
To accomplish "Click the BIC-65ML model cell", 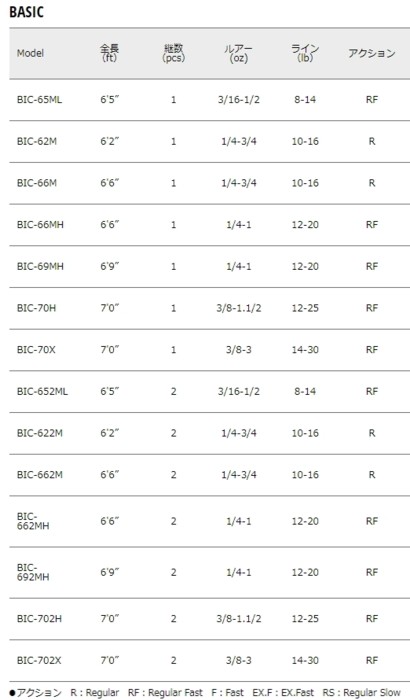I will [x=39, y=100].
